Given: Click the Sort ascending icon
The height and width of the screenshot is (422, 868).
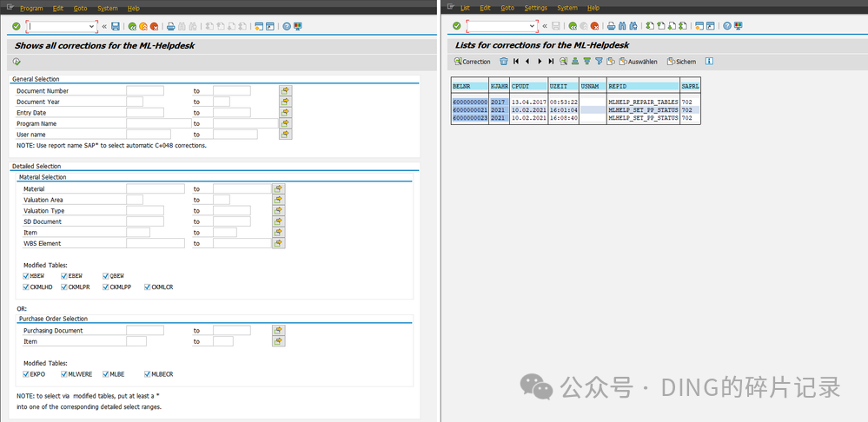Looking at the screenshot, I should (x=575, y=62).
